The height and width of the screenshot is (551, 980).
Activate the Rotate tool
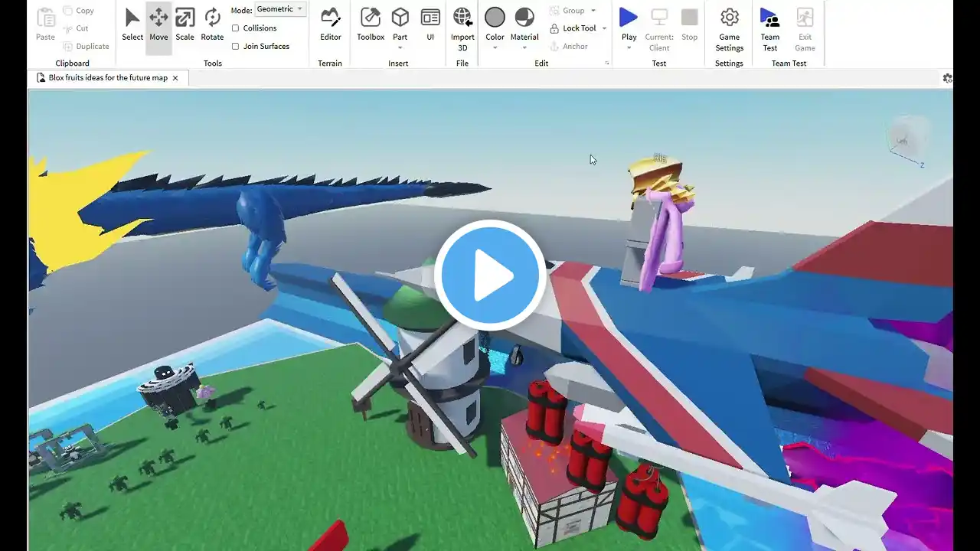212,24
